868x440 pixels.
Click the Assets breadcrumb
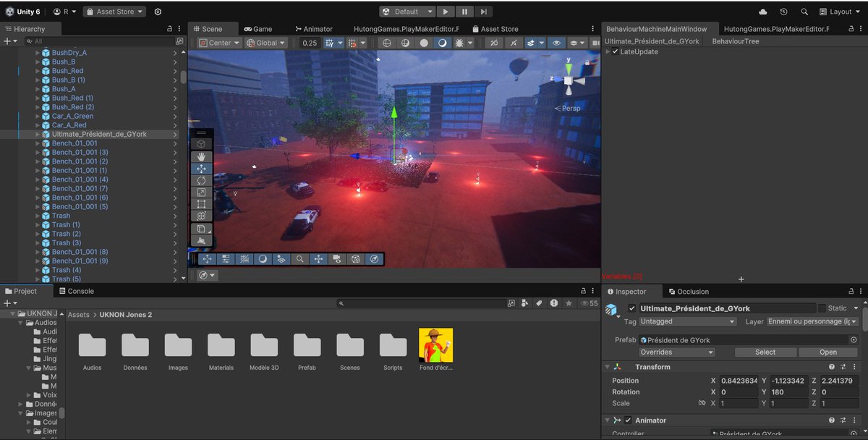coord(79,315)
